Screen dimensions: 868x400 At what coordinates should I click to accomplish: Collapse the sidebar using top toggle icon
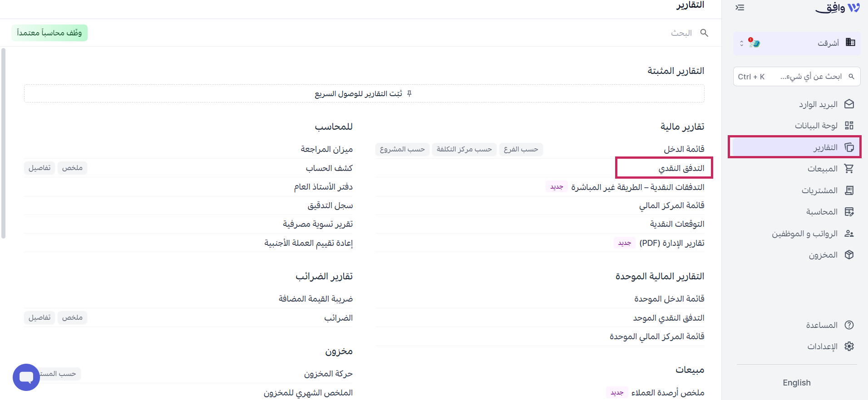(x=740, y=7)
